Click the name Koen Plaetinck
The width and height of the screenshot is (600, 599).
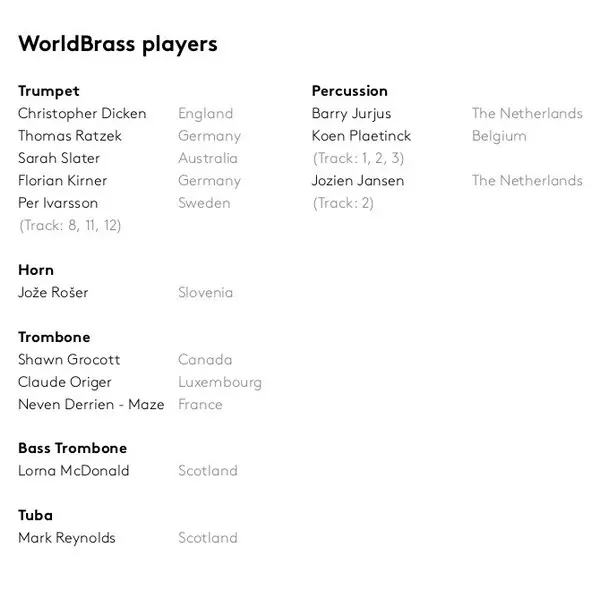tap(361, 136)
